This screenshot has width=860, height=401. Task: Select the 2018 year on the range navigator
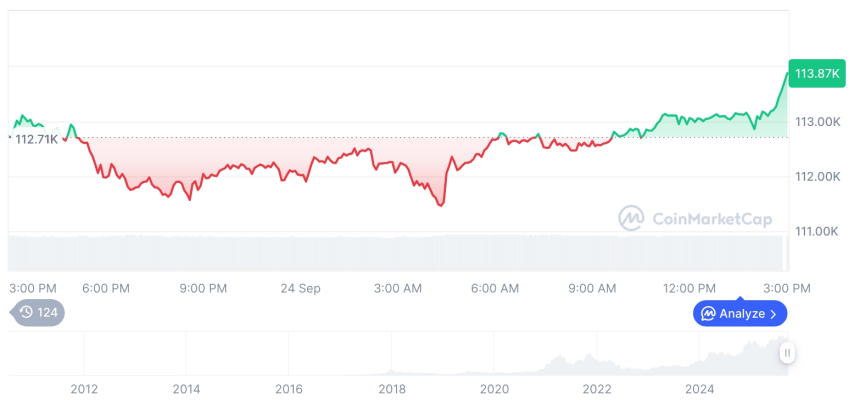[391, 388]
